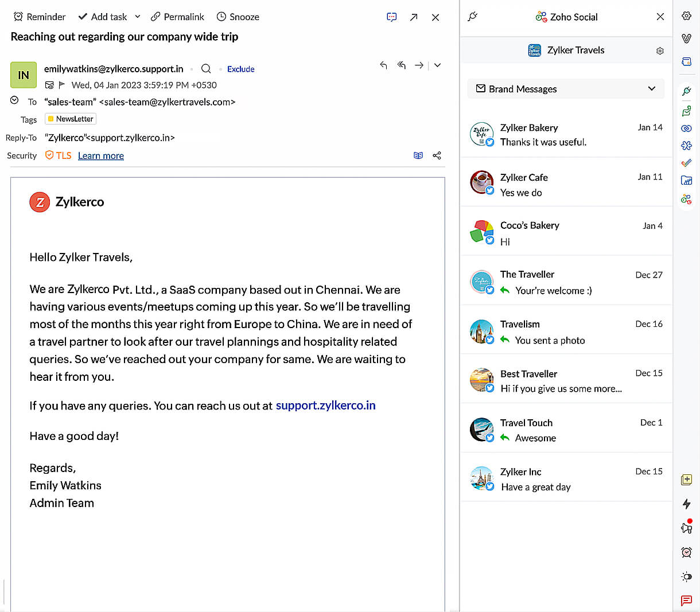Click the green plug extension icon in sidebar
This screenshot has height=612, width=700.
(686, 91)
